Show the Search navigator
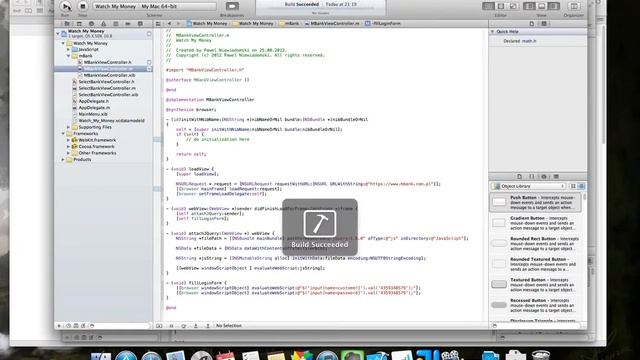The height and width of the screenshot is (360, 640). tap(91, 24)
